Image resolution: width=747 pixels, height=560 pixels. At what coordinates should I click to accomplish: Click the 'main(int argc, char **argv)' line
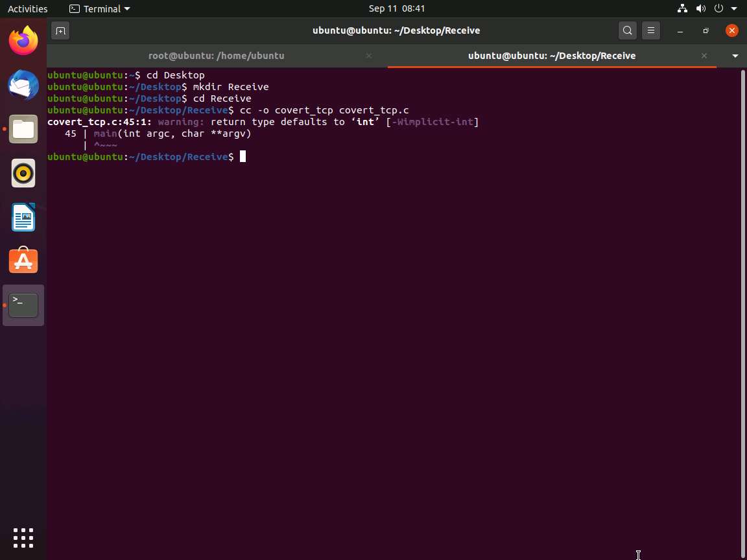[x=172, y=134]
